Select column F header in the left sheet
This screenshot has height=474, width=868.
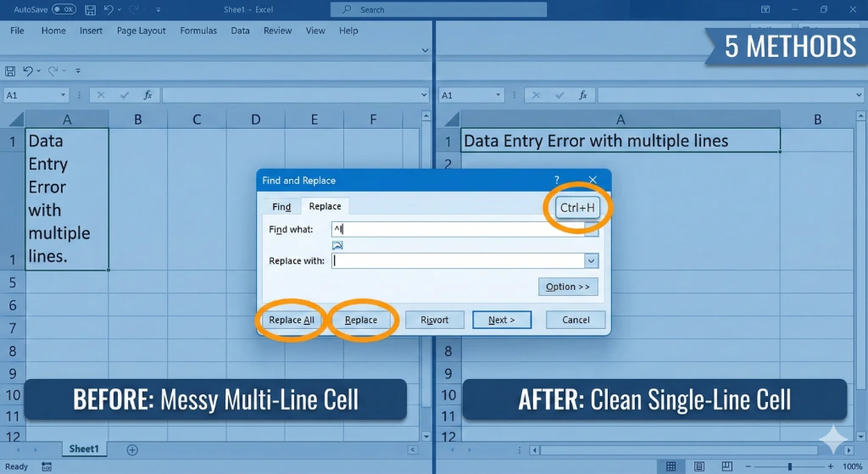373,119
